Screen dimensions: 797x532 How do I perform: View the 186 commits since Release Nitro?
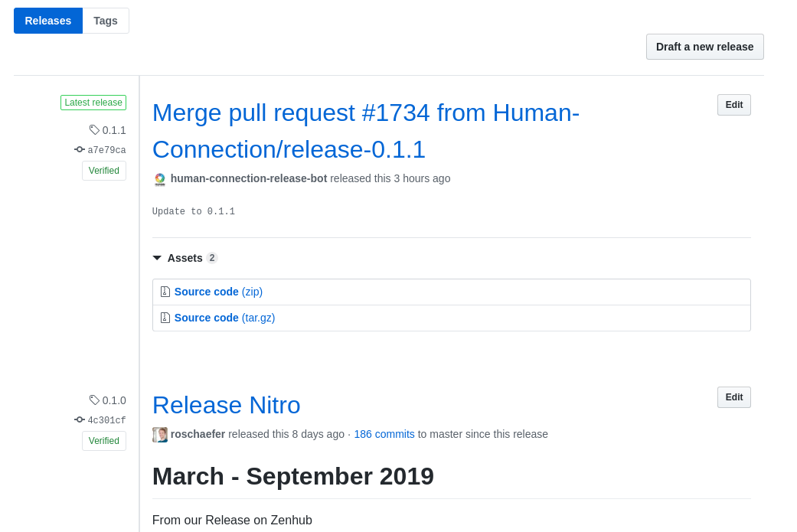[x=384, y=434]
